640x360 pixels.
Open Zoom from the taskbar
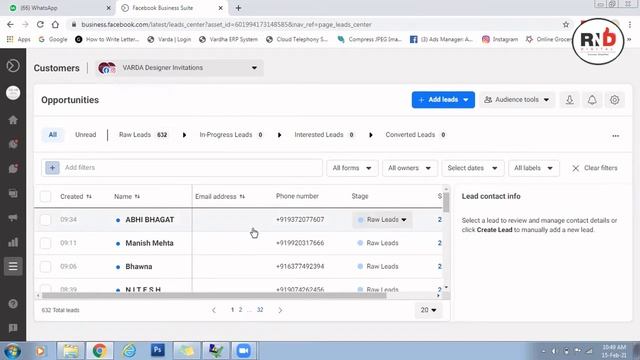point(244,351)
